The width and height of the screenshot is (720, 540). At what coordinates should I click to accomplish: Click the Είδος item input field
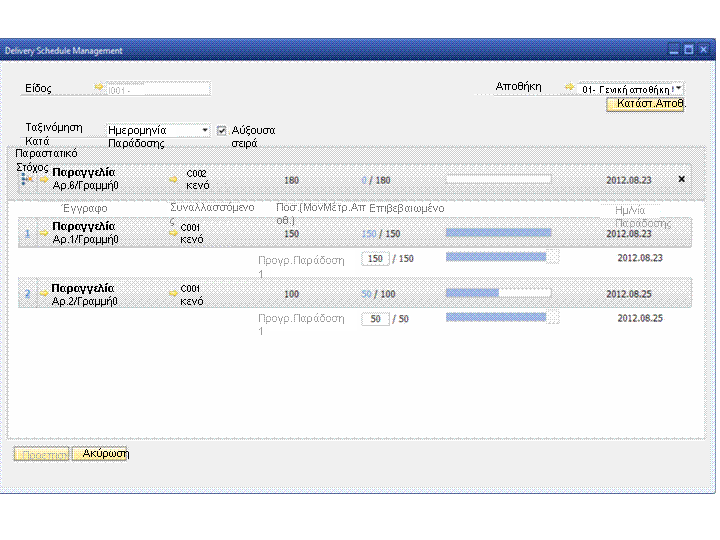[158, 89]
